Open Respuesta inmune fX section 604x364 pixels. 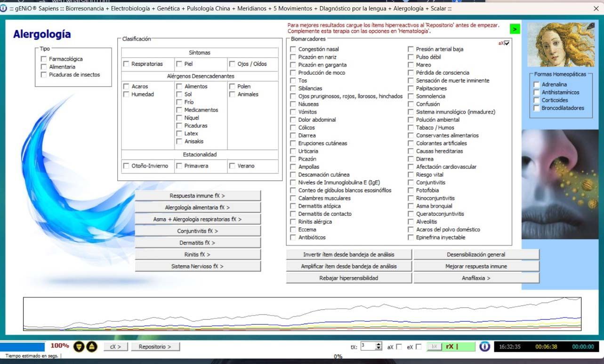pyautogui.click(x=198, y=196)
